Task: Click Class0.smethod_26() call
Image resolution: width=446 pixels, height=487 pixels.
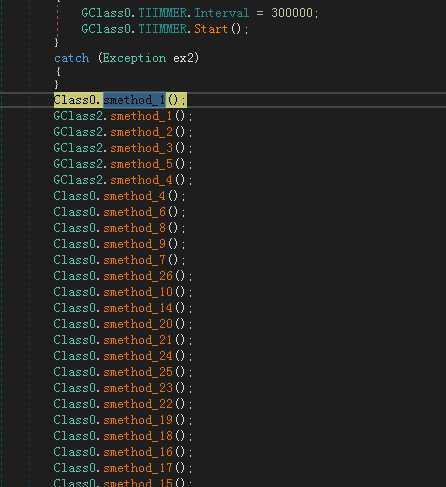Action: pyautogui.click(x=123, y=276)
